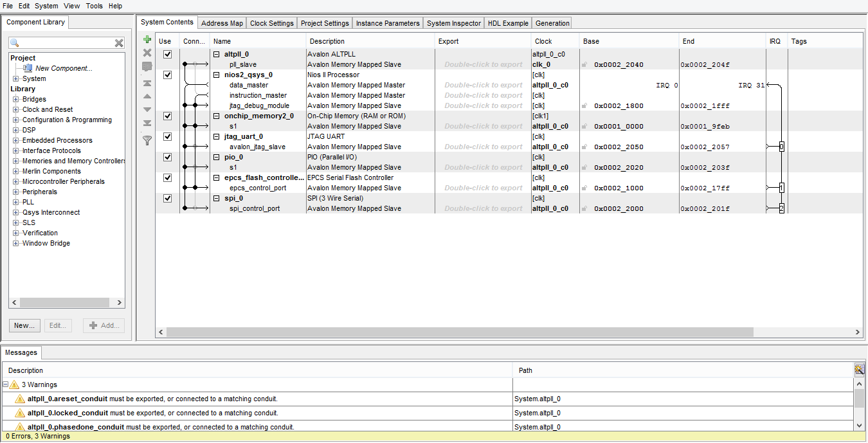Open the Help menu
The height and width of the screenshot is (443, 868).
115,6
